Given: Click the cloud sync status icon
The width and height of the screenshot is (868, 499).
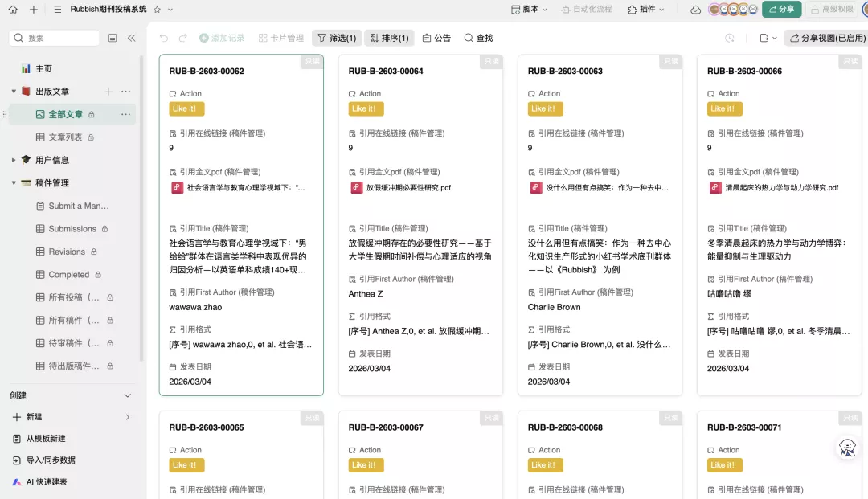Looking at the screenshot, I should [696, 10].
